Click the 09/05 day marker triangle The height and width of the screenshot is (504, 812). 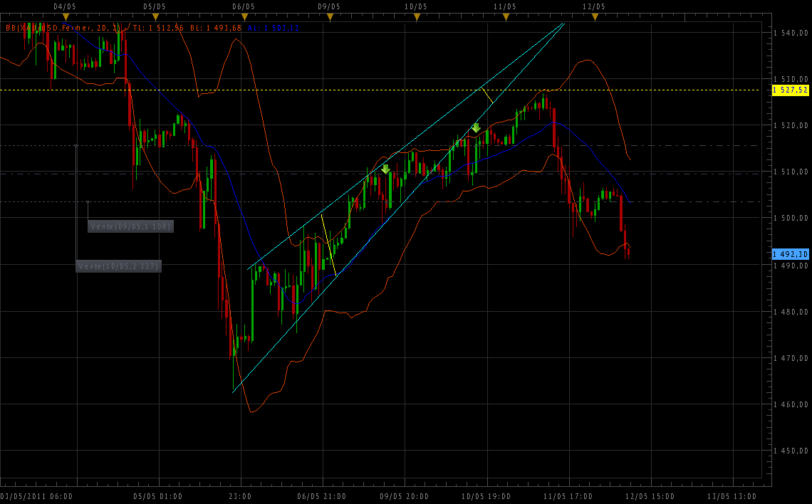[x=328, y=16]
